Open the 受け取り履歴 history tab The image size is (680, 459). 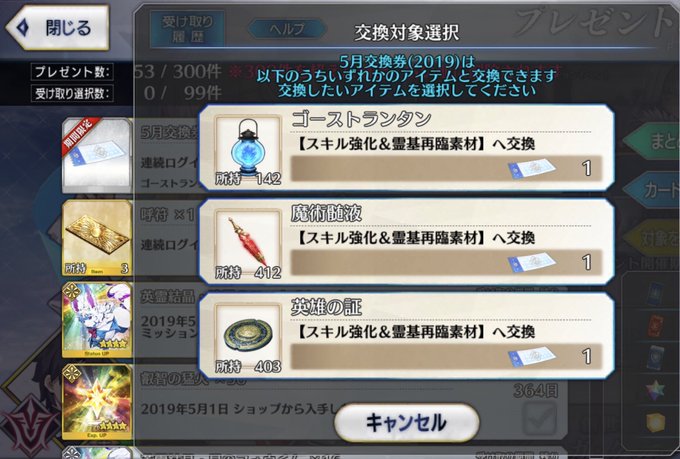[187, 29]
